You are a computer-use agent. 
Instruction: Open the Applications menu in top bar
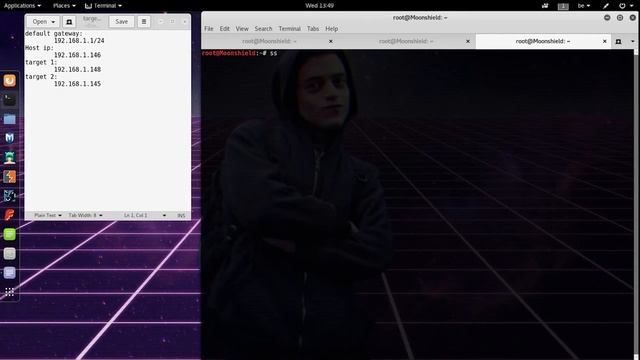22,6
